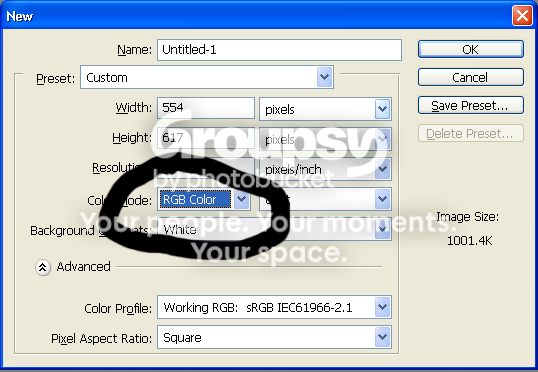Click Save Preset button
This screenshot has height=372, width=538.
(x=471, y=105)
